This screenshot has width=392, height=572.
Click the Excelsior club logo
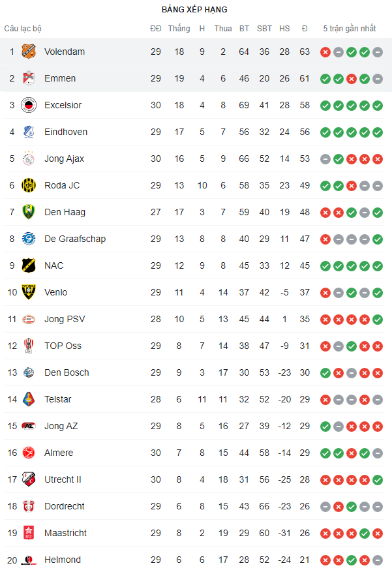28,105
